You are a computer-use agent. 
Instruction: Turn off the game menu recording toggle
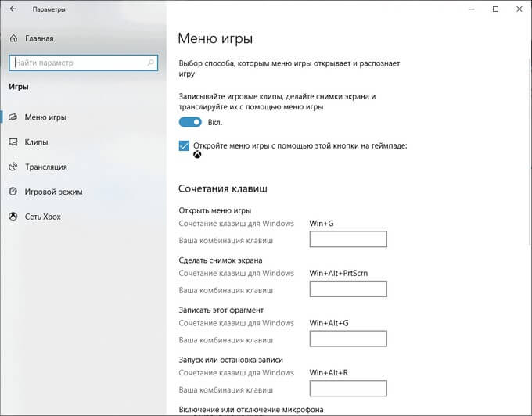click(190, 122)
